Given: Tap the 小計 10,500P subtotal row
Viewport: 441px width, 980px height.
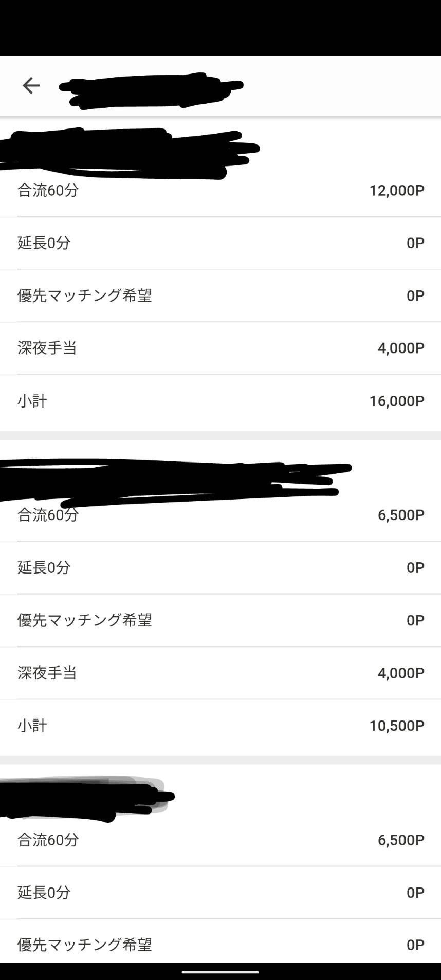Looking at the screenshot, I should pos(220,726).
